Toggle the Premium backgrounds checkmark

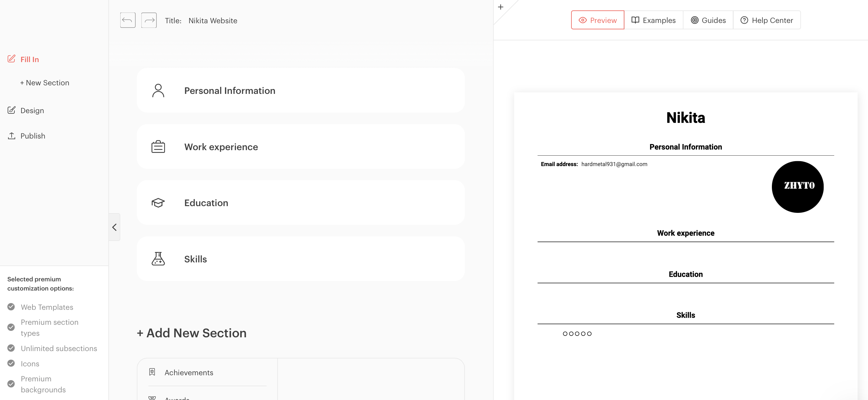pos(10,383)
